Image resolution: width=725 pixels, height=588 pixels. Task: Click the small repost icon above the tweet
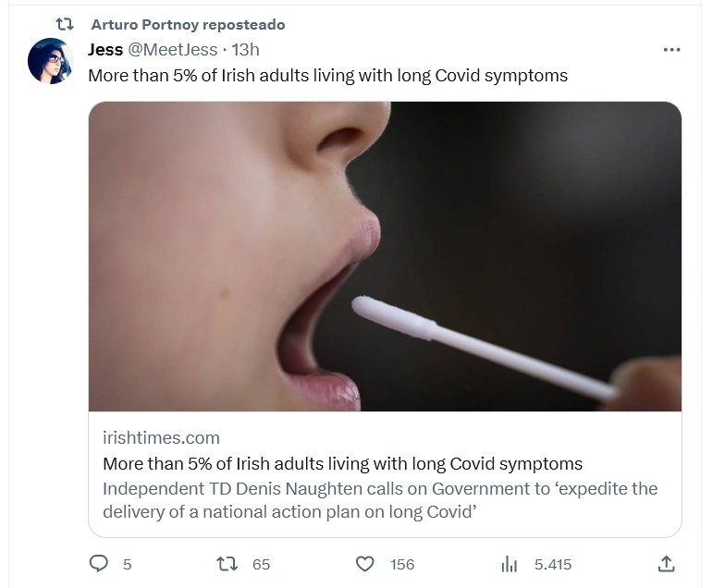(66, 25)
